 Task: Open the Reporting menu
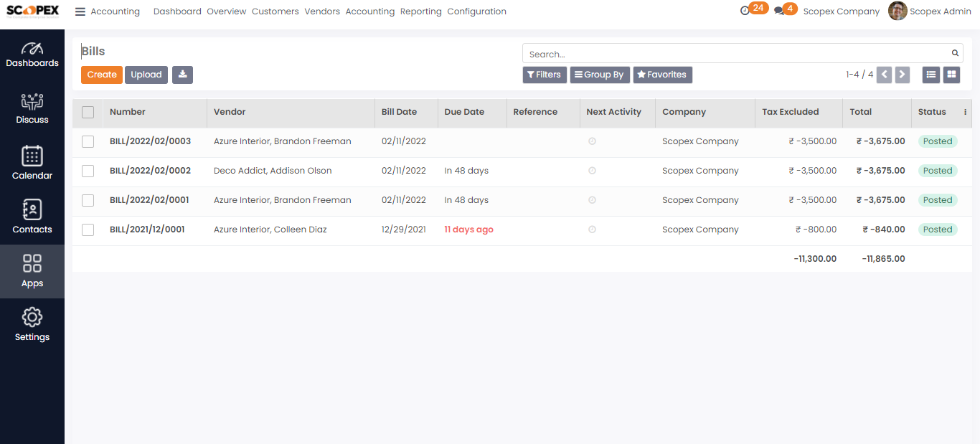[421, 11]
